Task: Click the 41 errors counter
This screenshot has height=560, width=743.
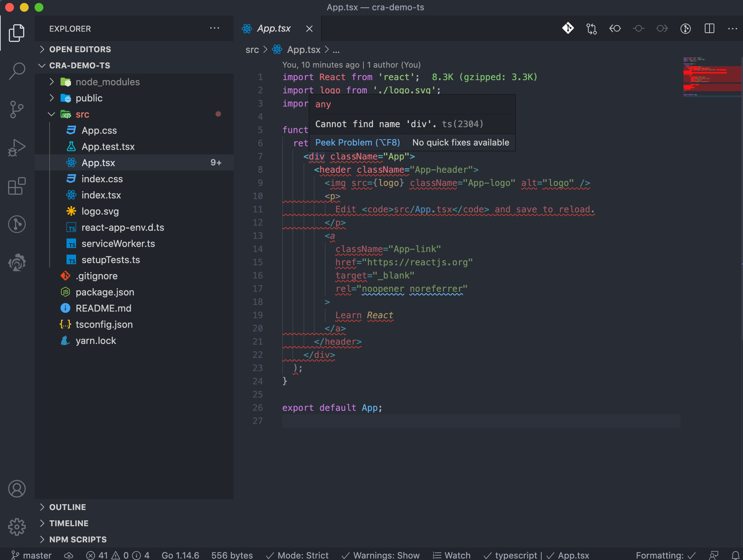Action: [97, 555]
